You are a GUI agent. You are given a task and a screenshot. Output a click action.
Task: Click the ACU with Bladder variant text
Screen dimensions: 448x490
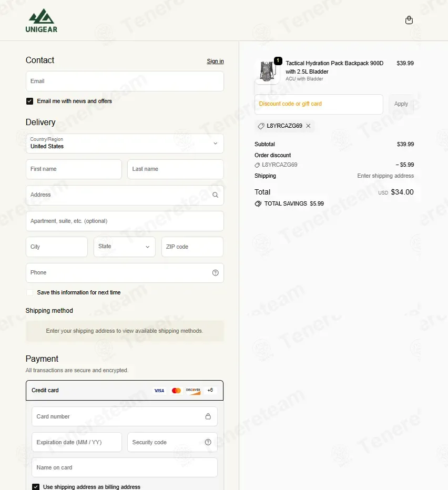pyautogui.click(x=304, y=79)
